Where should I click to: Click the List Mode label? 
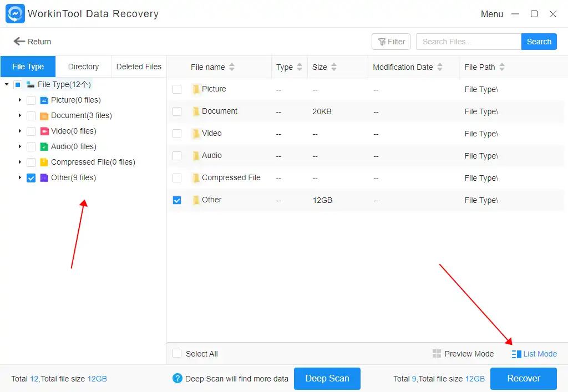click(x=540, y=354)
